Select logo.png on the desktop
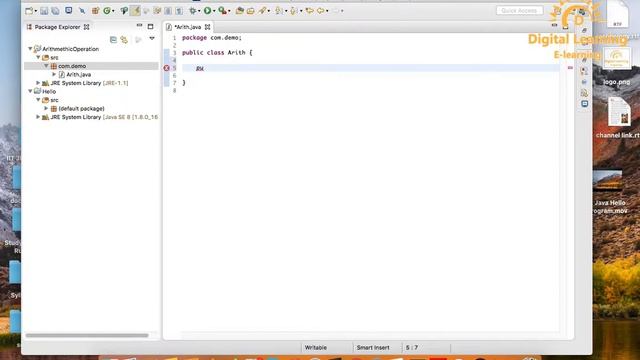Image resolution: width=640 pixels, height=360 pixels. [616, 67]
